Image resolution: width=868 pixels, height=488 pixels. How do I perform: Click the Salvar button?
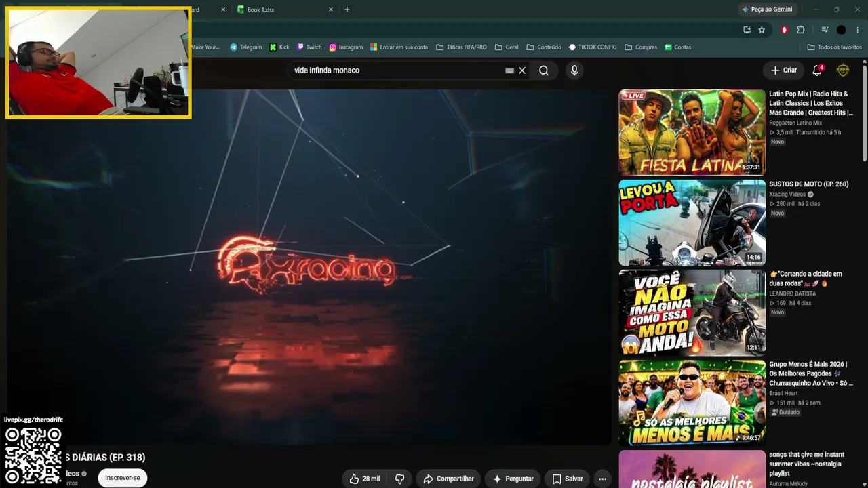click(x=567, y=479)
